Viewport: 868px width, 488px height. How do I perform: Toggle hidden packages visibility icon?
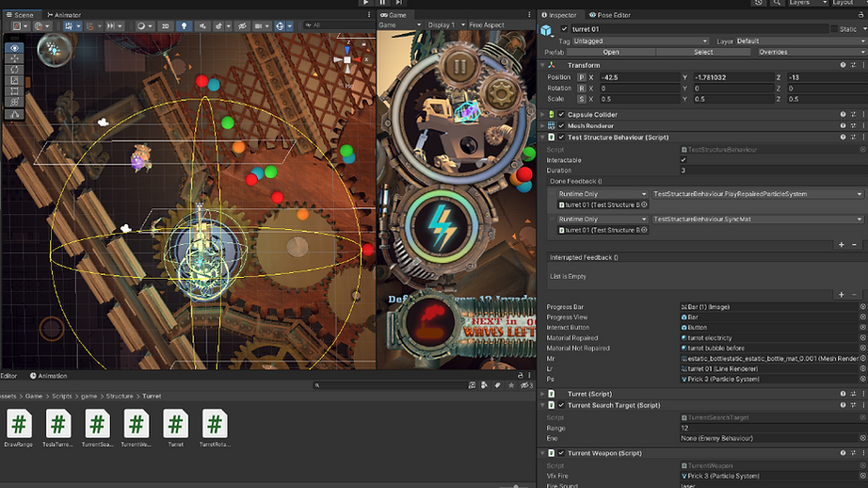[x=526, y=385]
